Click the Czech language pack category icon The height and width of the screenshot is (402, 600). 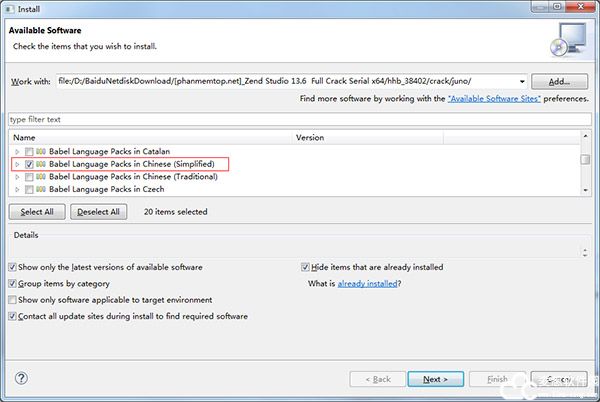point(42,188)
